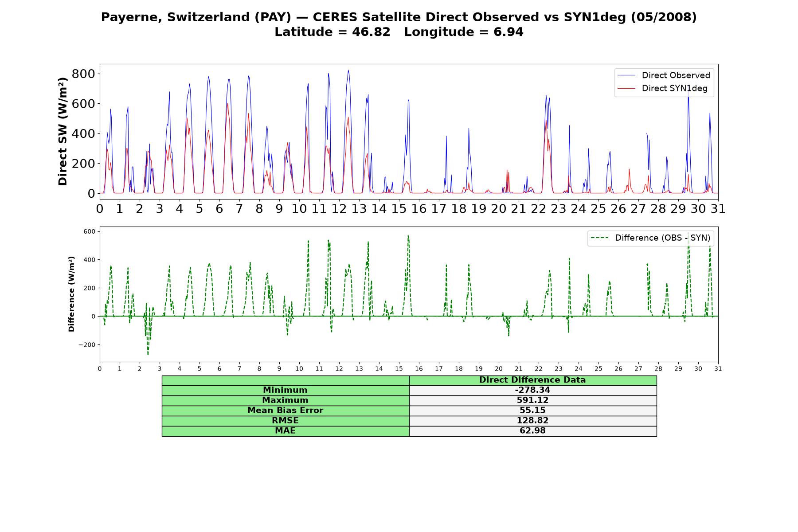Click the RMSE value 128.82 cell
Viewport: 798px width, 532px height.
(532, 421)
